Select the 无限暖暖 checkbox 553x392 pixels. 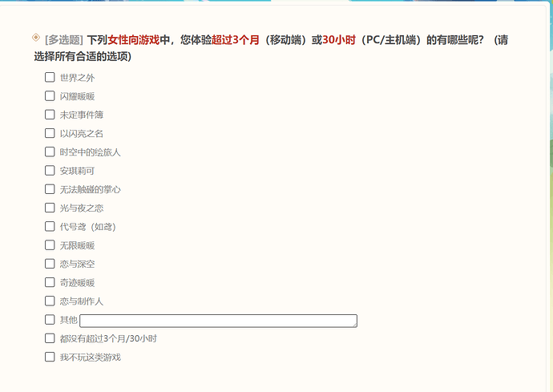tap(50, 245)
